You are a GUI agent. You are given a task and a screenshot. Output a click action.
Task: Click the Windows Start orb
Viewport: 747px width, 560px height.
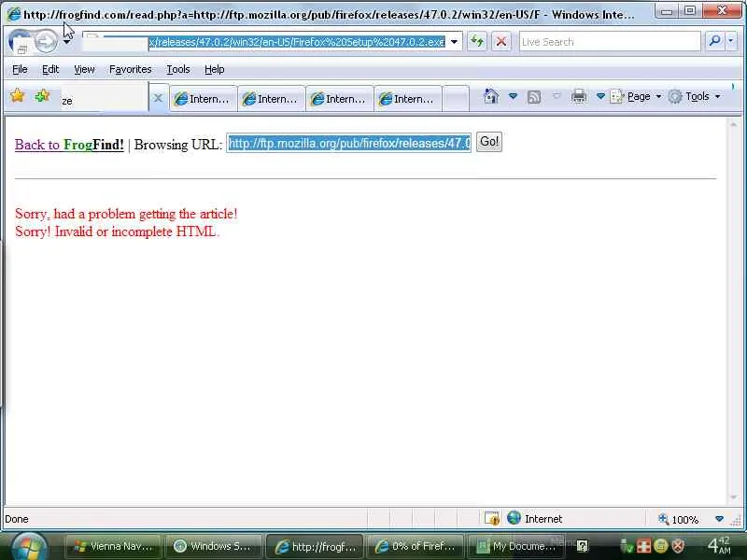click(x=29, y=547)
